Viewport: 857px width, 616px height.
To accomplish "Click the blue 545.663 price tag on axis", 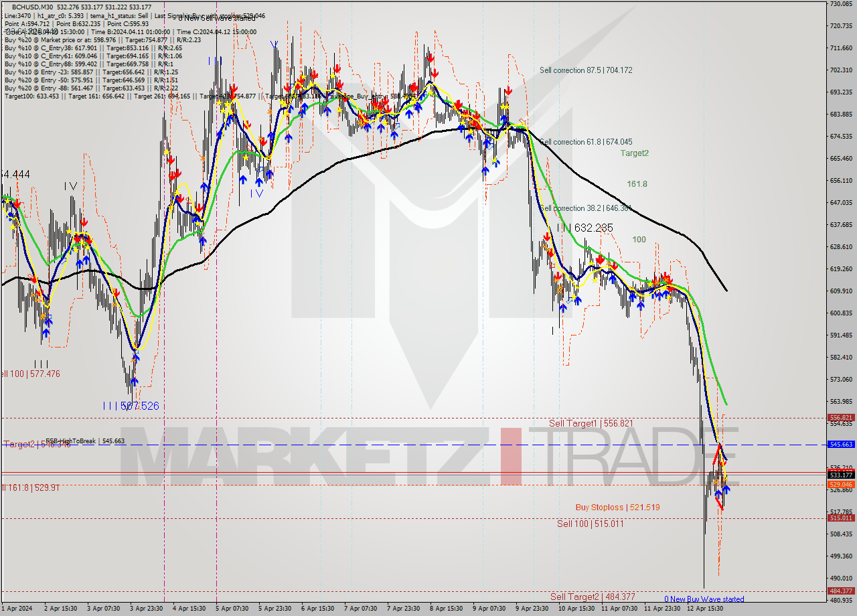I will [841, 445].
